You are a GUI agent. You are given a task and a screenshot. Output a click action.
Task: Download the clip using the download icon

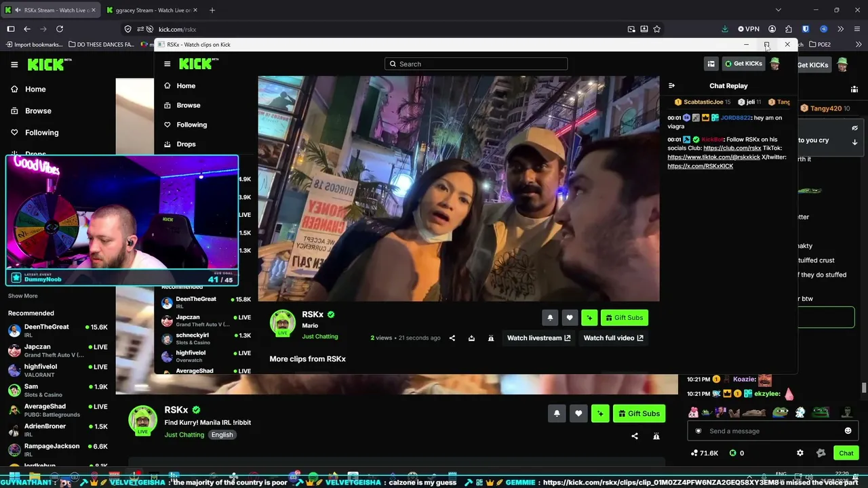471,338
